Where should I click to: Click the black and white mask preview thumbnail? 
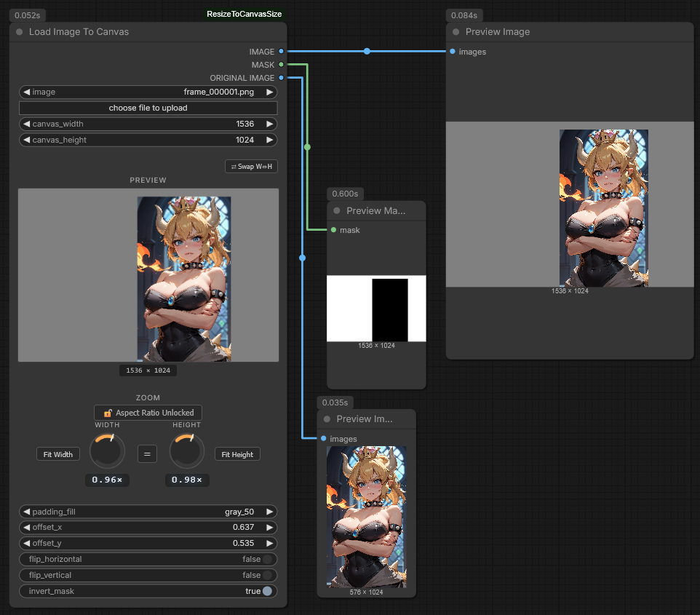tap(376, 309)
